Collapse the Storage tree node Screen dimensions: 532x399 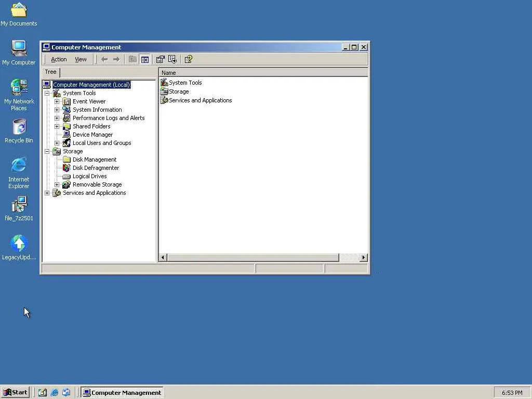(47, 151)
